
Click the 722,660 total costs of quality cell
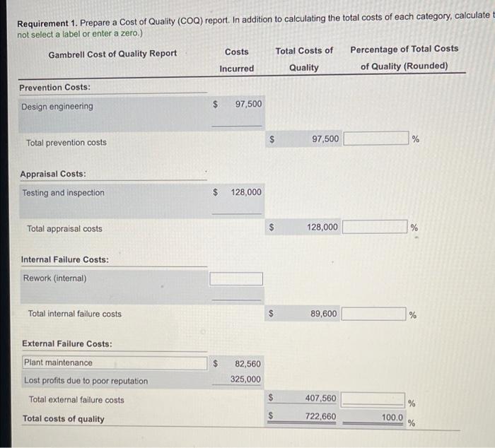pos(303,416)
